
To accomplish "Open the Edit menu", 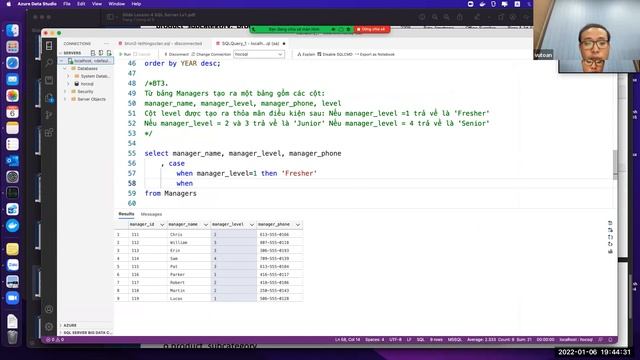I will (81, 4).
